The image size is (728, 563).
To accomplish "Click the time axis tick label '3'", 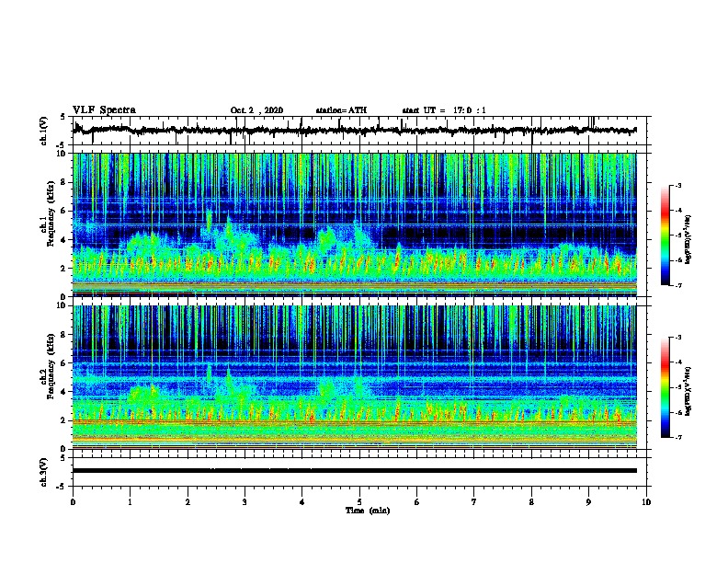I will pyautogui.click(x=245, y=502).
